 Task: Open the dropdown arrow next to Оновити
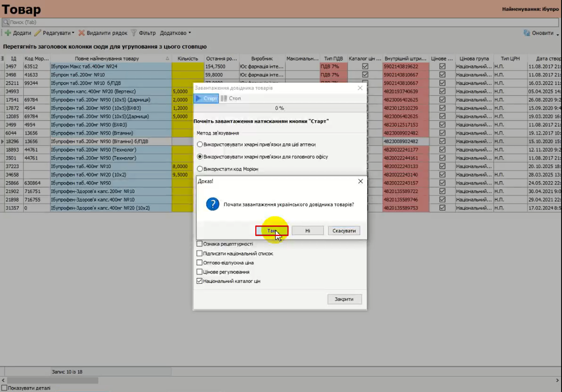[557, 34]
